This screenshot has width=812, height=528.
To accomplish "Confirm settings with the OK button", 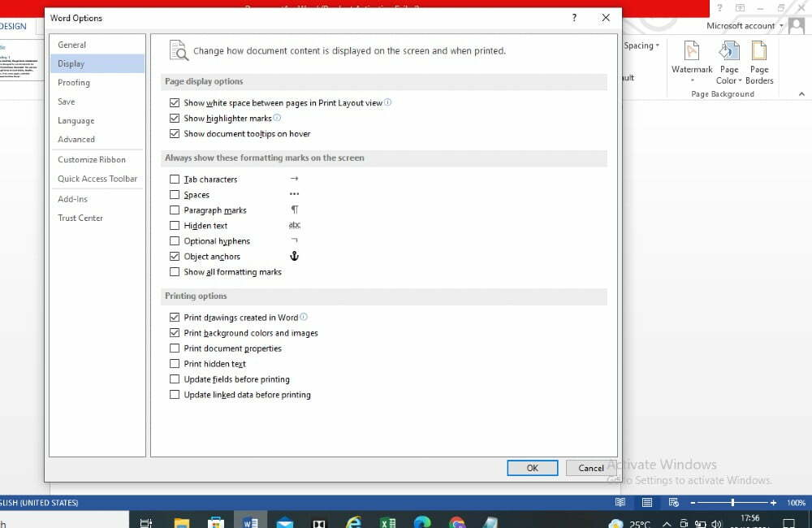I will [x=533, y=468].
